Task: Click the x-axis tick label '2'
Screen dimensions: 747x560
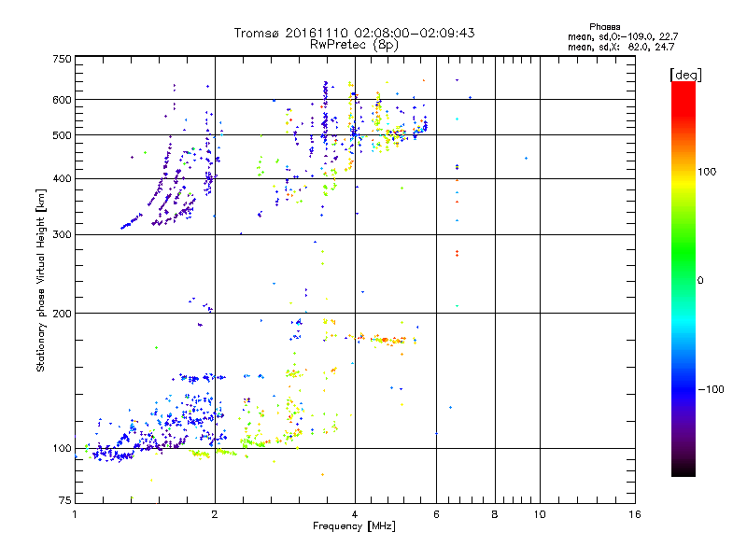Action: tap(215, 514)
